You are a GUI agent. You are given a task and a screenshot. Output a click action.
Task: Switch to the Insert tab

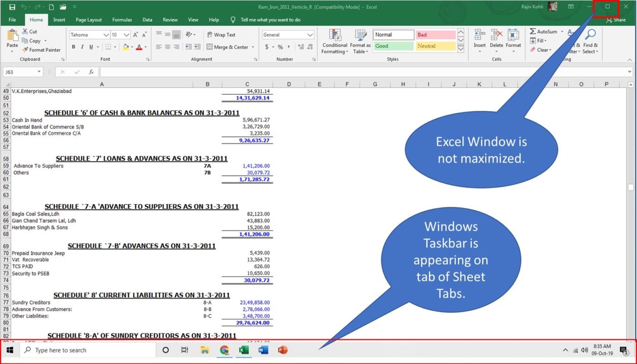[59, 20]
